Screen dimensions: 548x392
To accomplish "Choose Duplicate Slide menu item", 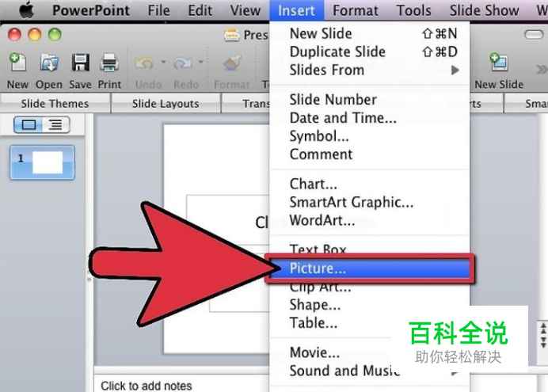I will tap(370, 51).
